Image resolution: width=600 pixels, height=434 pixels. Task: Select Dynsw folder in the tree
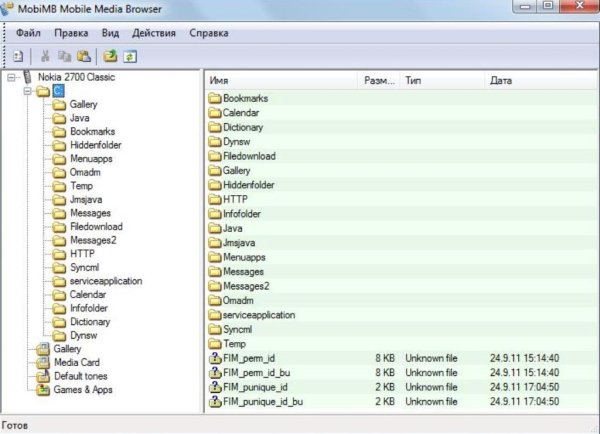point(84,335)
